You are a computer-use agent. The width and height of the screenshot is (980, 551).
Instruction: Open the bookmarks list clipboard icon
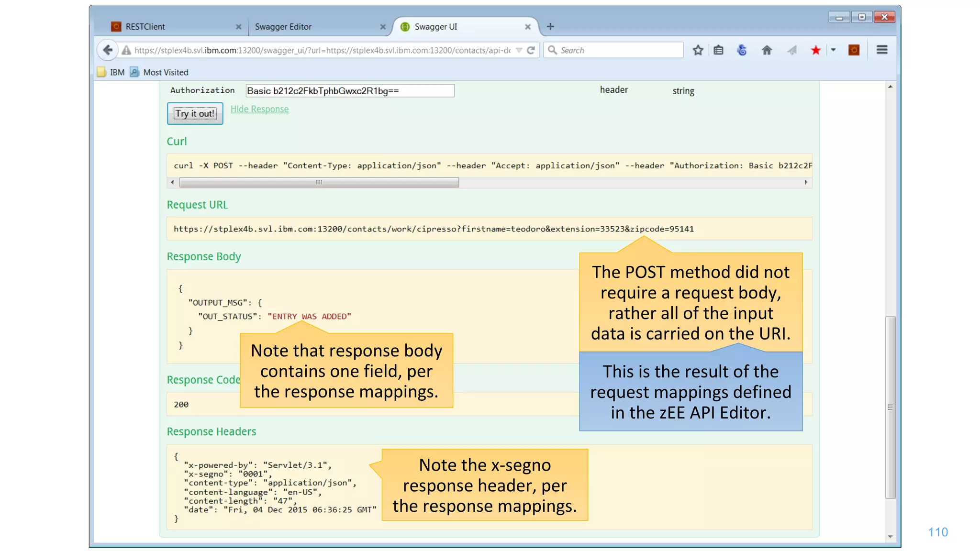pyautogui.click(x=718, y=50)
